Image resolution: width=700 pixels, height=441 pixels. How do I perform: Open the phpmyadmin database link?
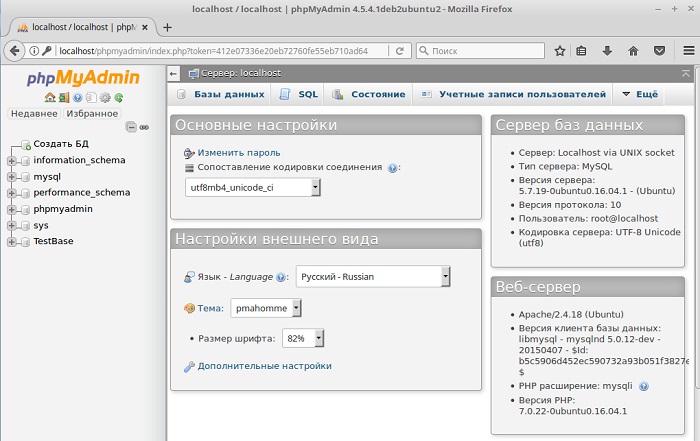pyautogui.click(x=63, y=209)
